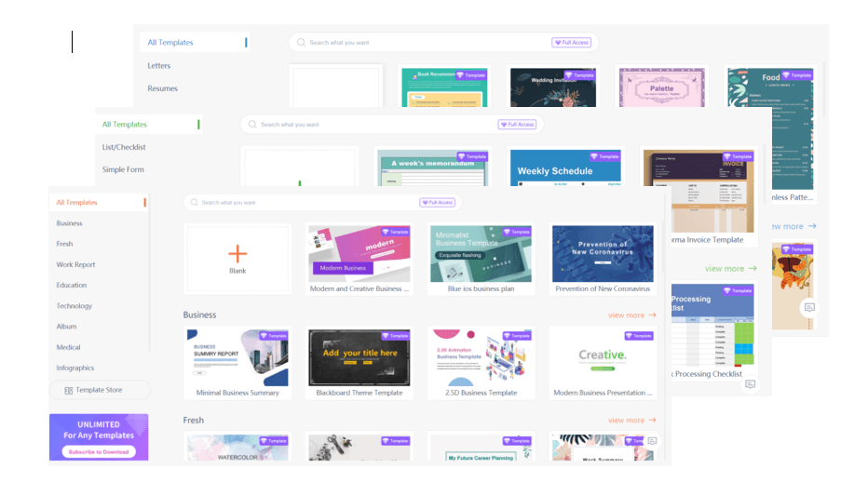Open Prevention of New Coronavirus template
This screenshot has width=868, height=495.
[603, 260]
